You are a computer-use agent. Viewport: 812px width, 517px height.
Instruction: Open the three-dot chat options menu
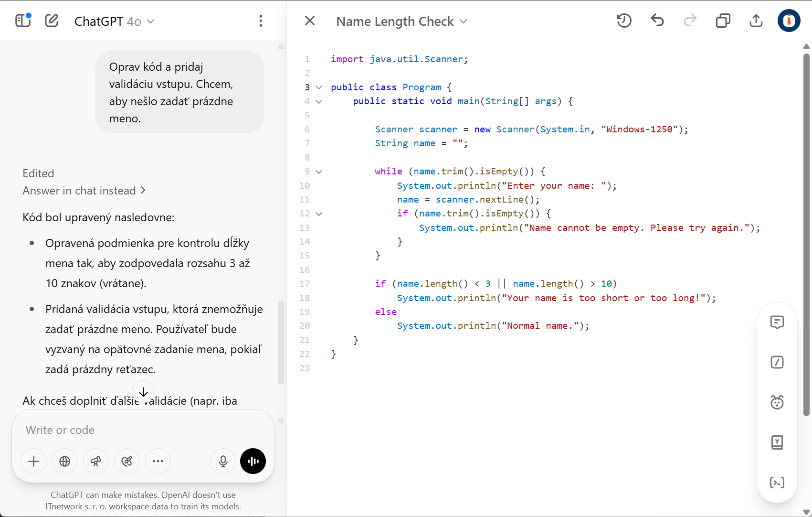pos(261,21)
